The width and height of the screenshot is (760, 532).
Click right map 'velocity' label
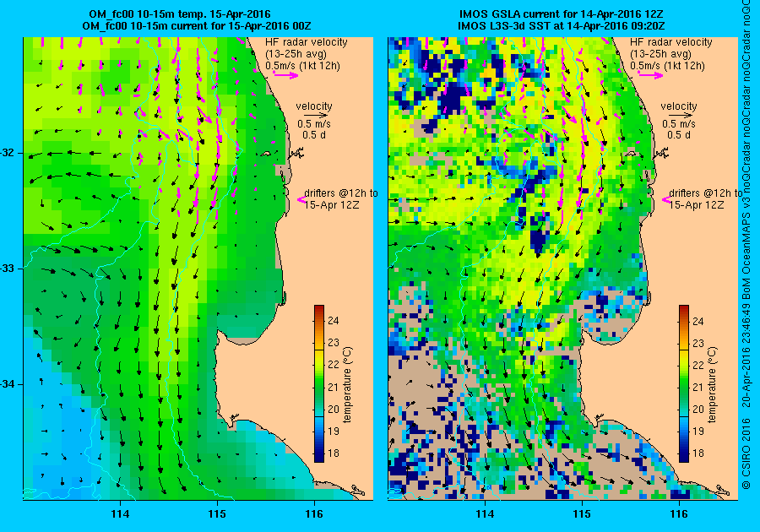point(679,106)
